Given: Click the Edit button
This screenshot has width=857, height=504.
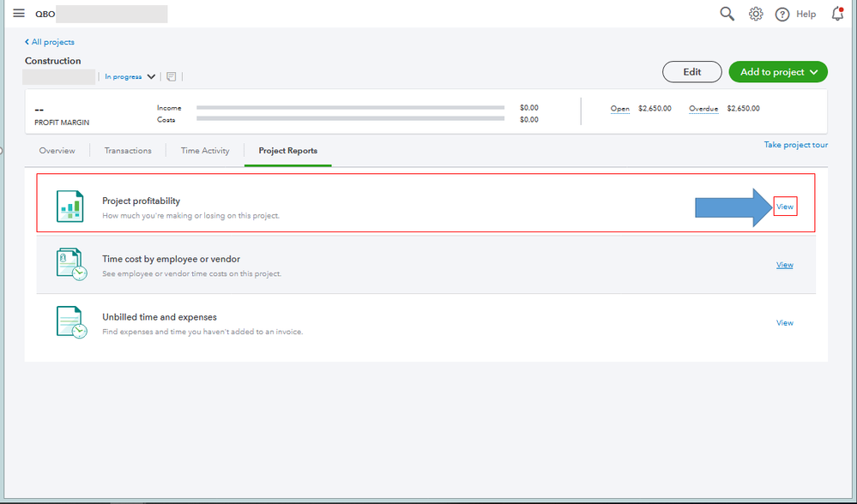Looking at the screenshot, I should [691, 72].
